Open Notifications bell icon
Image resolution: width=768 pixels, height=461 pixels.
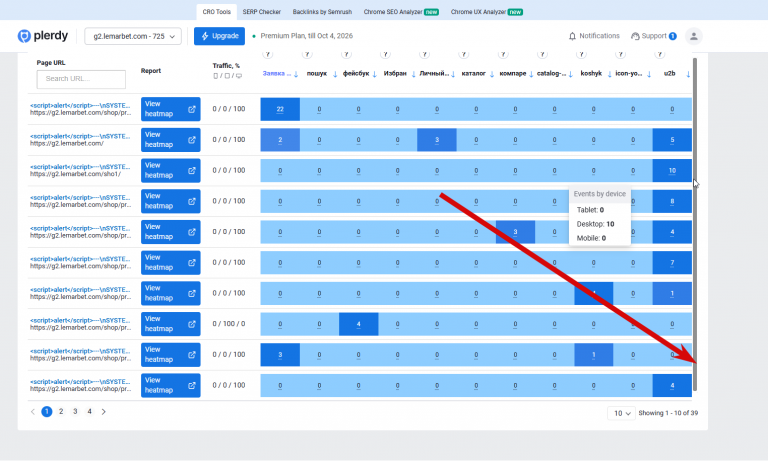click(572, 36)
